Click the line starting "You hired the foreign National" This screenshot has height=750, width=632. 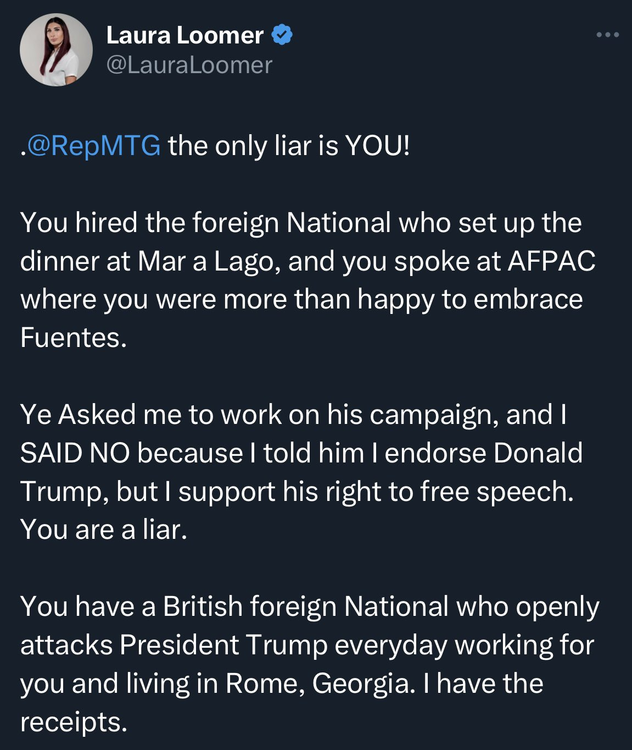301,222
